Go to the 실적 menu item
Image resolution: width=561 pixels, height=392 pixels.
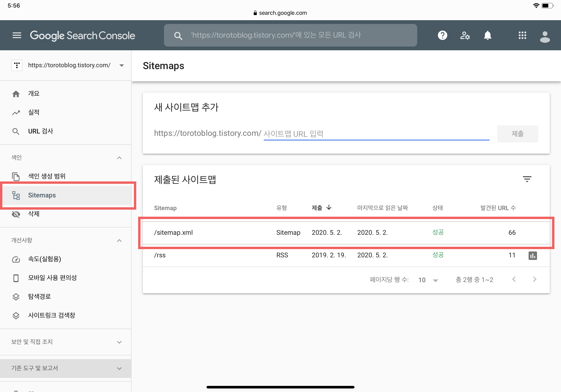[x=34, y=112]
